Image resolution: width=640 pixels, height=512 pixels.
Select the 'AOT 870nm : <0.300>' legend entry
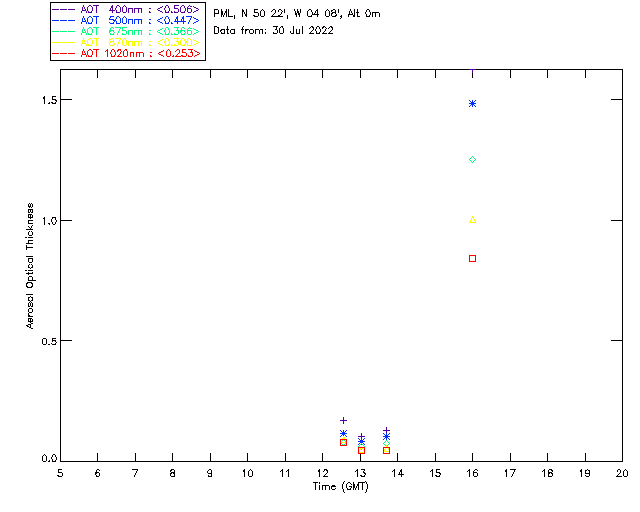[x=127, y=42]
